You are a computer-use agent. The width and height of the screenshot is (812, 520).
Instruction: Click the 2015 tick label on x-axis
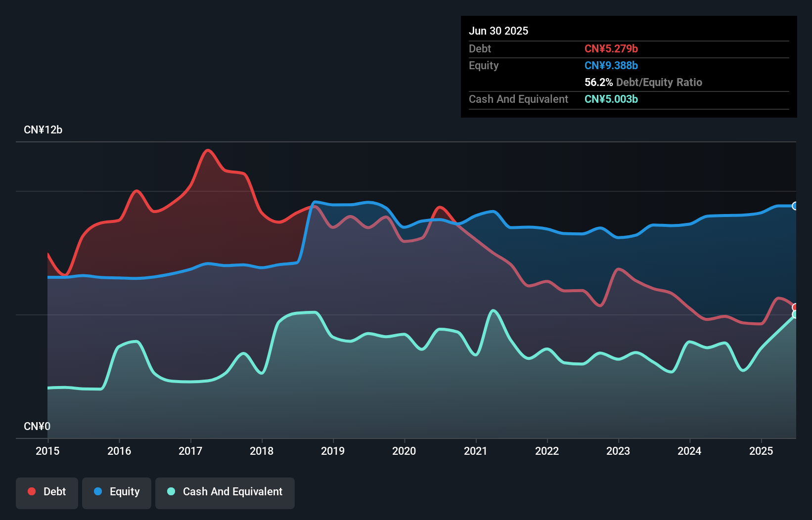pos(48,451)
